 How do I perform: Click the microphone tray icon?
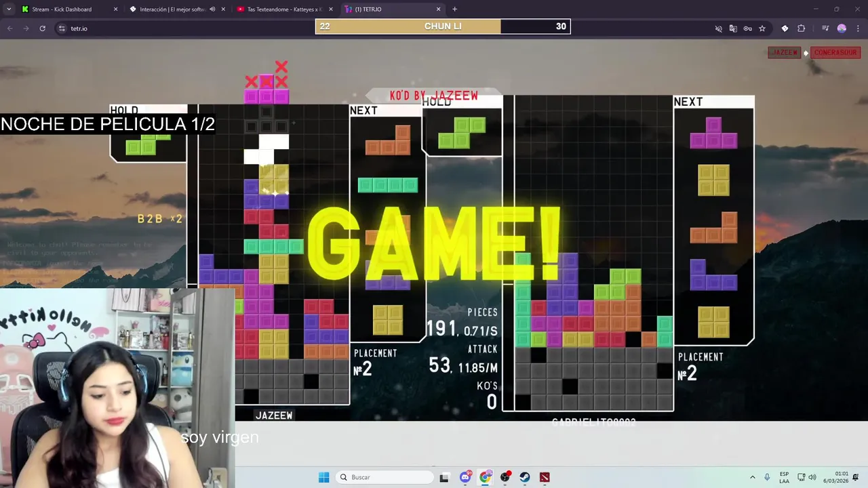[767, 477]
